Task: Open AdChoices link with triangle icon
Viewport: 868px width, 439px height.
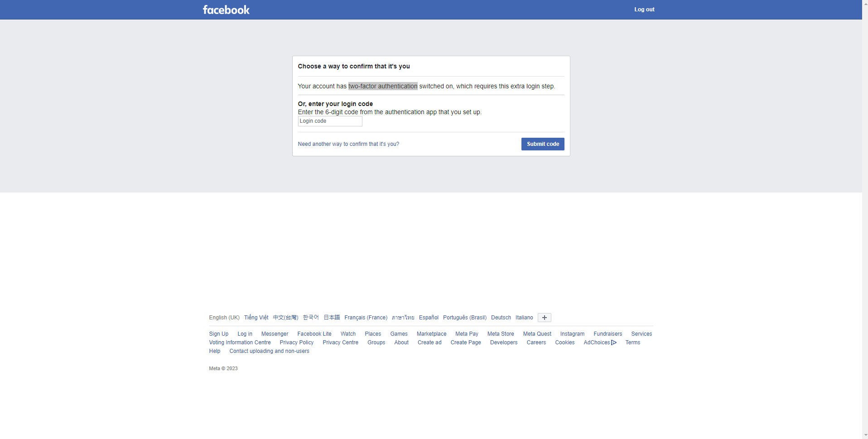Action: 600,343
